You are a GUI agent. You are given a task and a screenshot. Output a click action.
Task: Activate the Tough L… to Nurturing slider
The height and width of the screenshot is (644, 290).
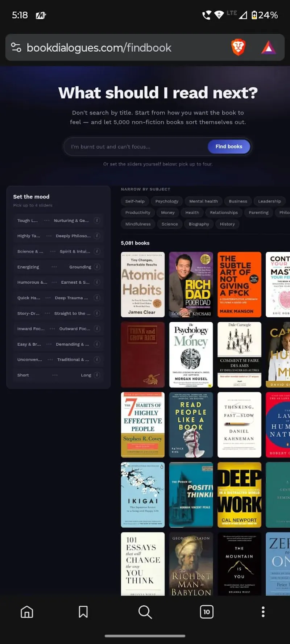pyautogui.click(x=53, y=220)
